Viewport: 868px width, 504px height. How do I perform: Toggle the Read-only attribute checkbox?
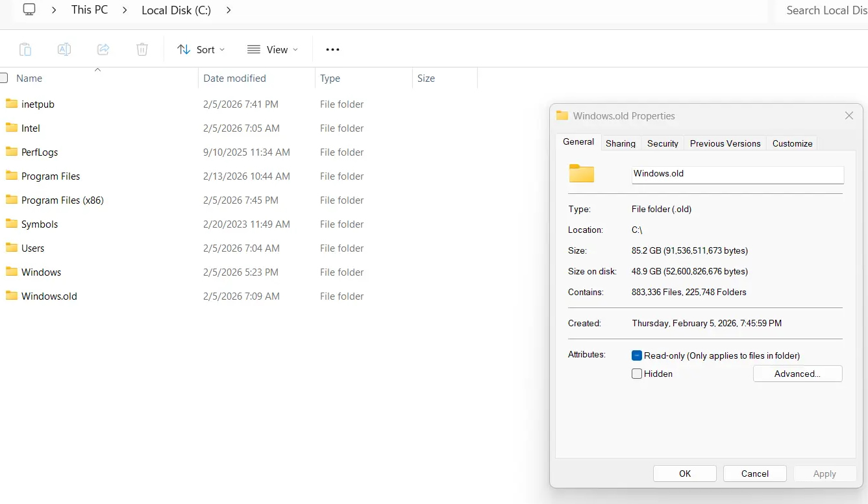point(637,355)
